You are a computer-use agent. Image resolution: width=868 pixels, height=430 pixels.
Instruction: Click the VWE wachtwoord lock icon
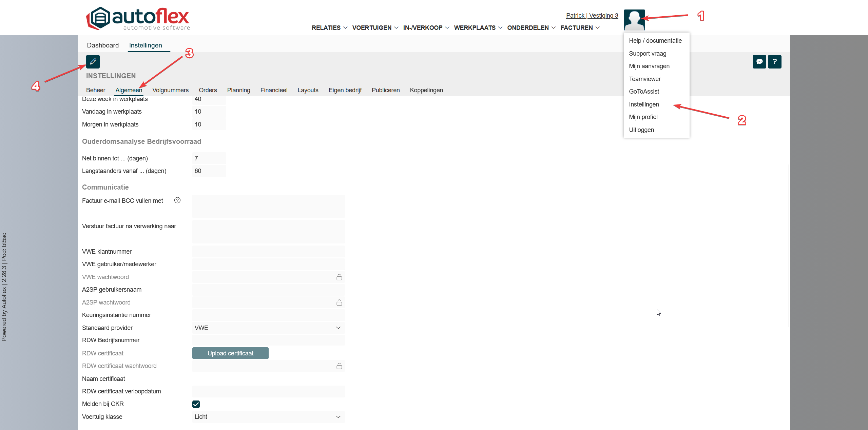[x=339, y=277]
